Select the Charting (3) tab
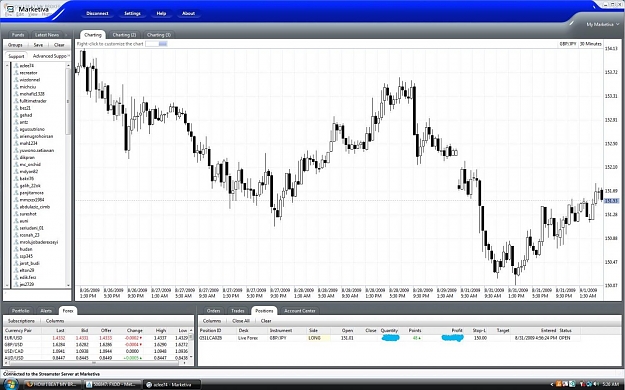Image resolution: width=625 pixels, height=390 pixels. click(158, 35)
